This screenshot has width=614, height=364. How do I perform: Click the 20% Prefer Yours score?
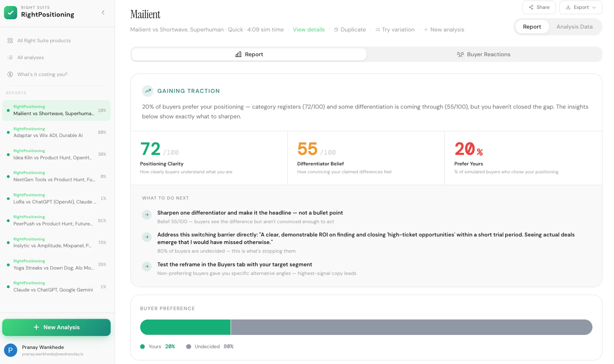point(469,149)
